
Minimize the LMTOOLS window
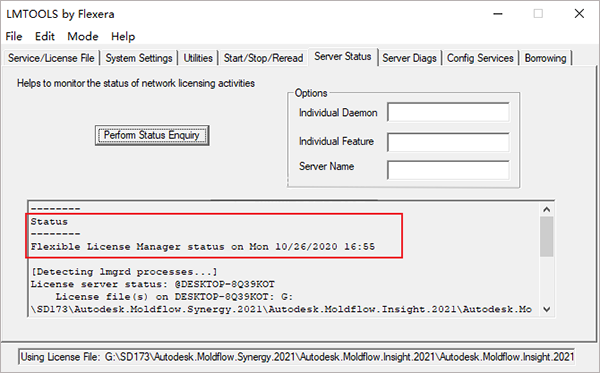[x=498, y=14]
